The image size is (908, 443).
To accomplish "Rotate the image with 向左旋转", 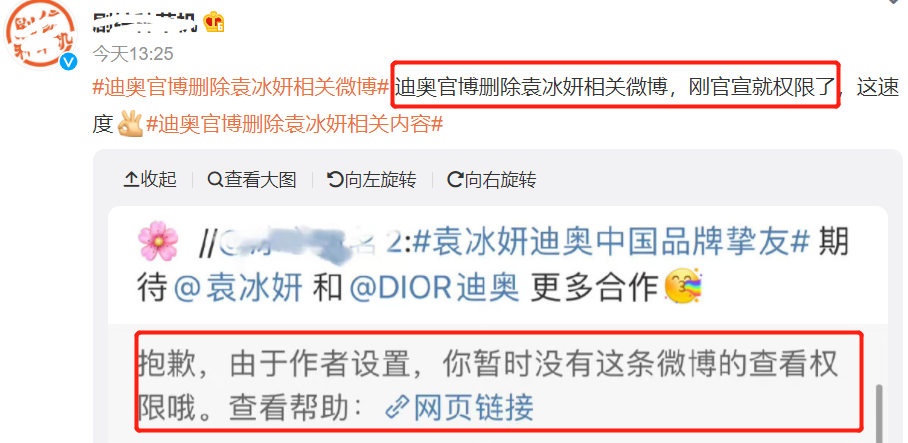I will click(x=372, y=180).
